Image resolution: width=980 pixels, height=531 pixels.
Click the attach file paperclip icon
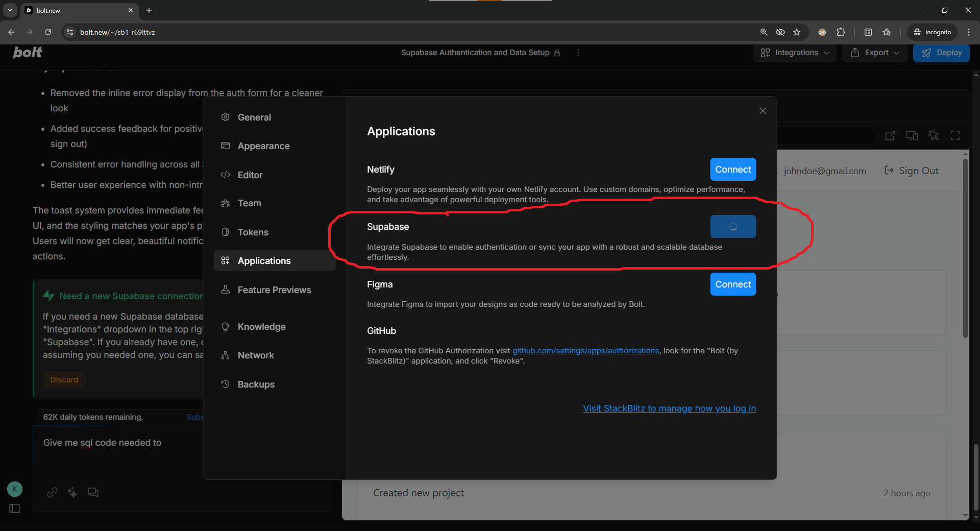pyautogui.click(x=52, y=492)
